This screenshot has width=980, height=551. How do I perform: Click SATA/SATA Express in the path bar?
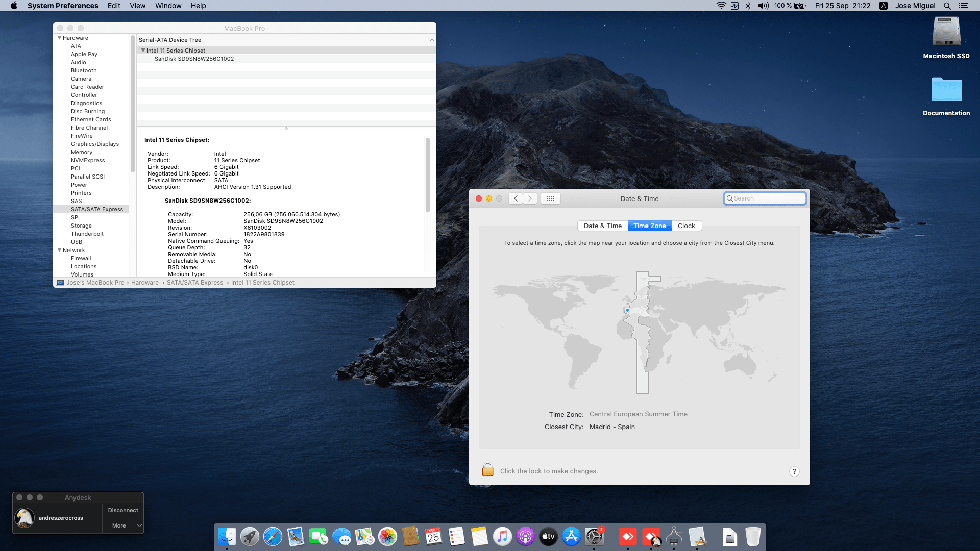pyautogui.click(x=195, y=283)
